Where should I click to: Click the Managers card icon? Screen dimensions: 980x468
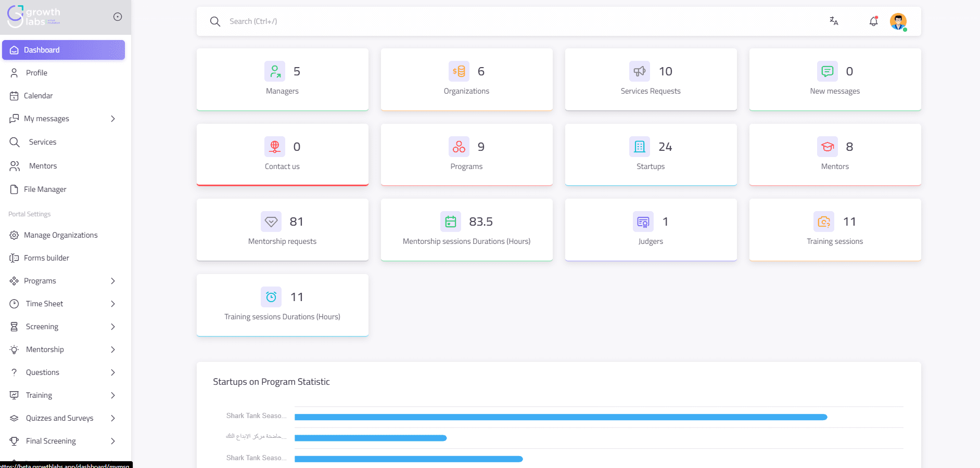[274, 71]
